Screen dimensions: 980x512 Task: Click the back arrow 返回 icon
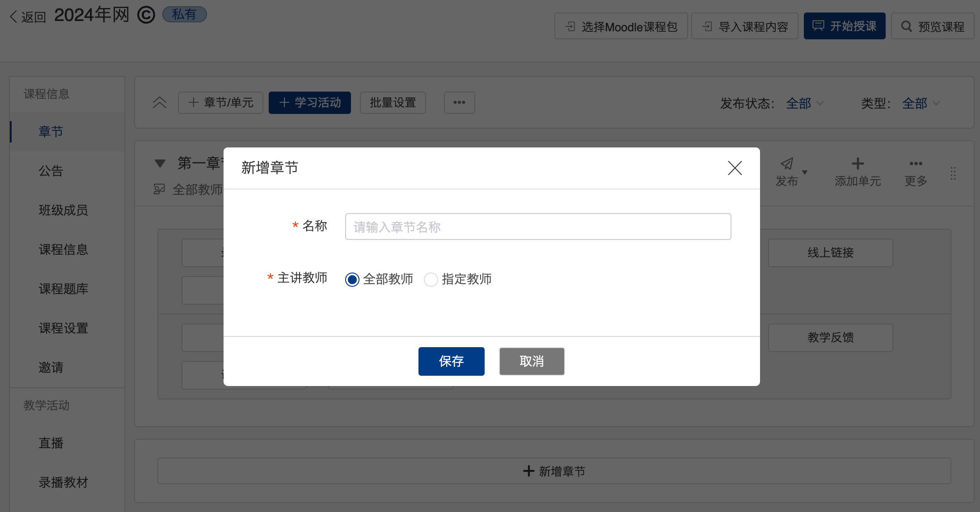[x=14, y=17]
